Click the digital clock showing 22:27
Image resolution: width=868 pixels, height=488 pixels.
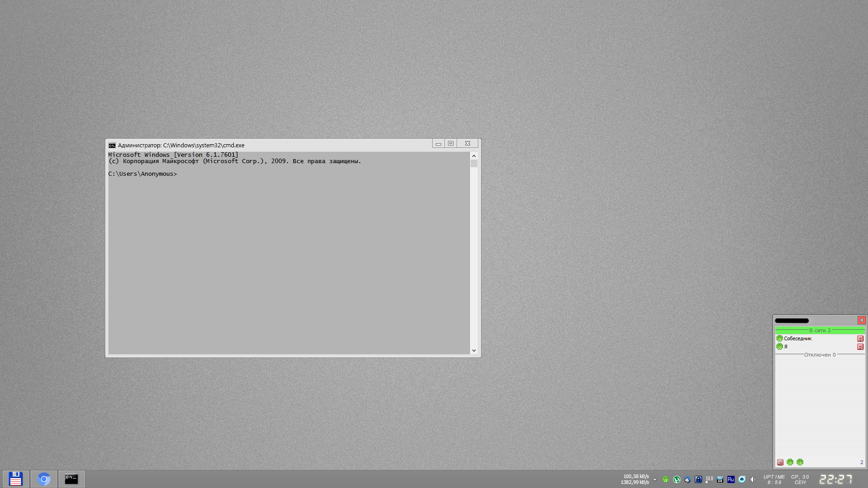click(x=836, y=479)
